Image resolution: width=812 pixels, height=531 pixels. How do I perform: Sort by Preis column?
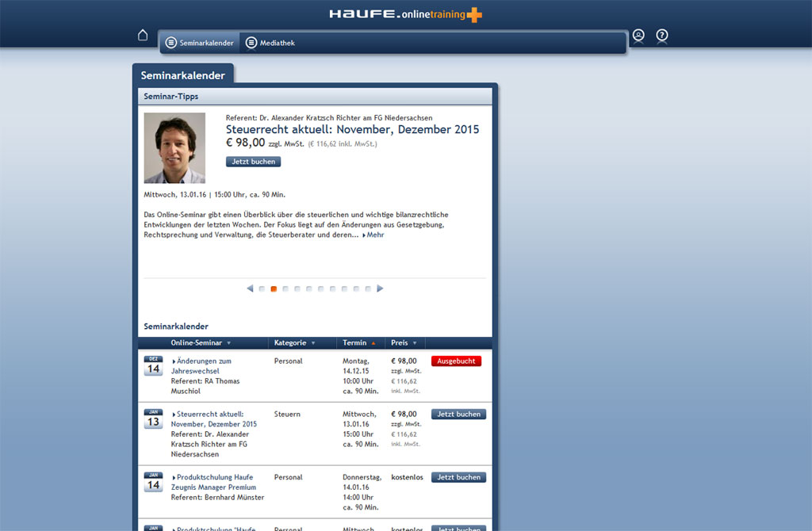[404, 343]
